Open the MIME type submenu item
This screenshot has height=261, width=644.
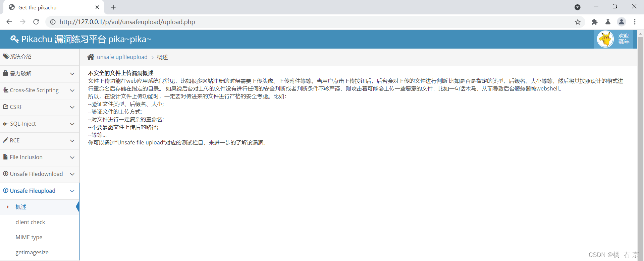click(40, 237)
